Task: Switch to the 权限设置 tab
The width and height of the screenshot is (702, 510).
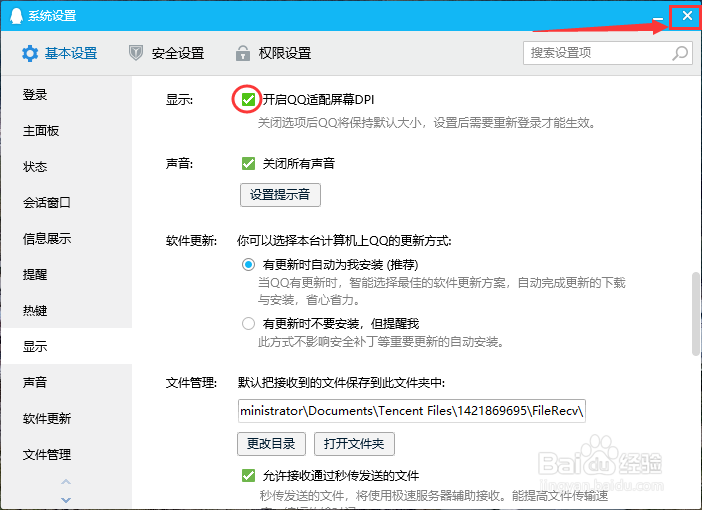Action: [274, 53]
